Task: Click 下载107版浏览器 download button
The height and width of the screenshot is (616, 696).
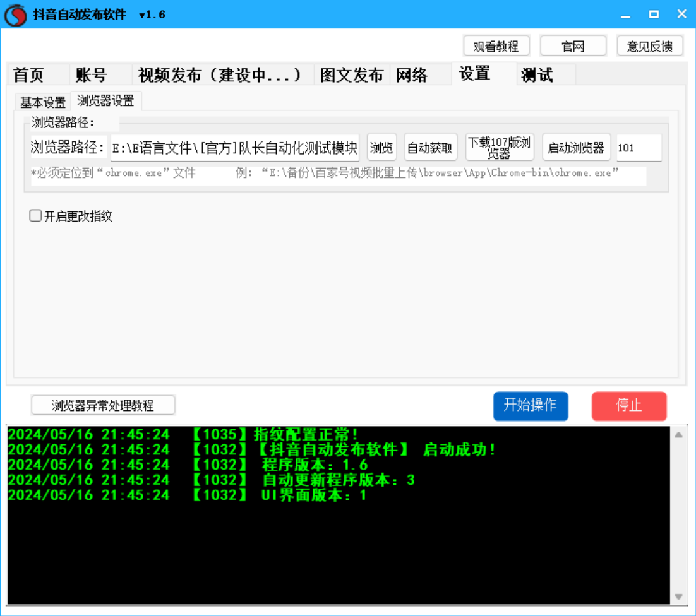Action: click(x=500, y=147)
